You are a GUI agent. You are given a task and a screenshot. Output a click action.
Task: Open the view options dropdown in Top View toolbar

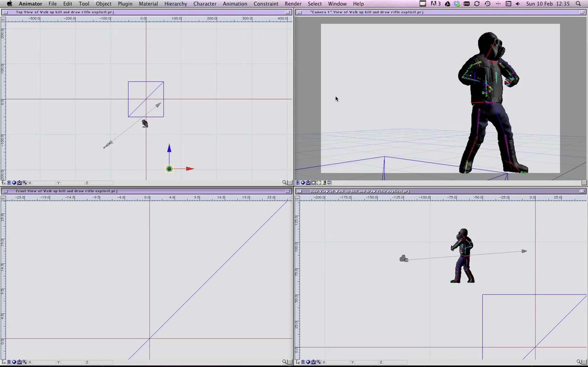[x=24, y=183]
